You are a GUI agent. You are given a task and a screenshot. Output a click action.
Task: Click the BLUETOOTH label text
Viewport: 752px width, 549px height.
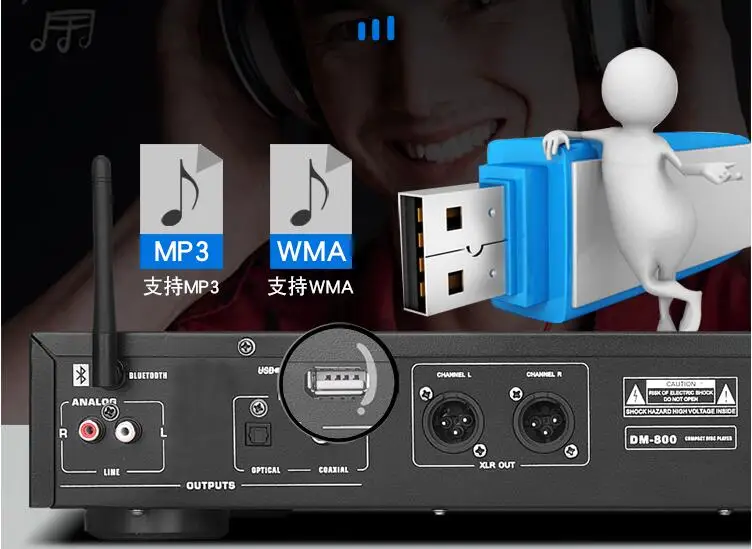click(148, 375)
